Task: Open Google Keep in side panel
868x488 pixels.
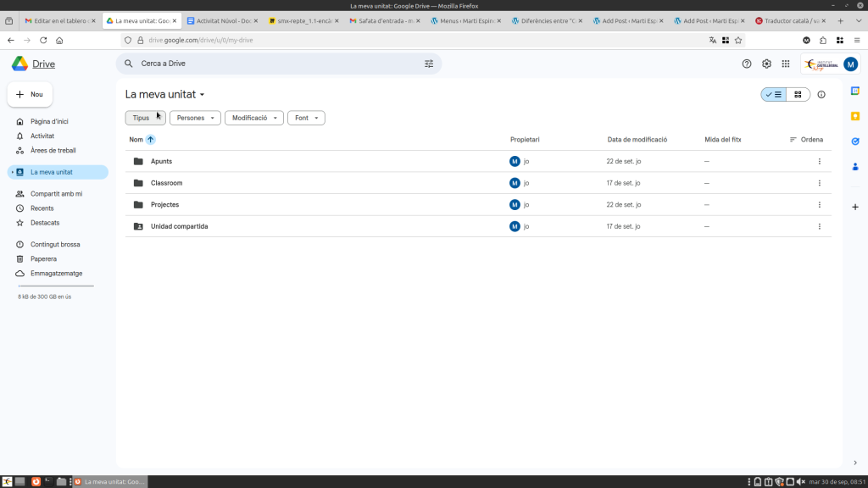Action: (855, 116)
